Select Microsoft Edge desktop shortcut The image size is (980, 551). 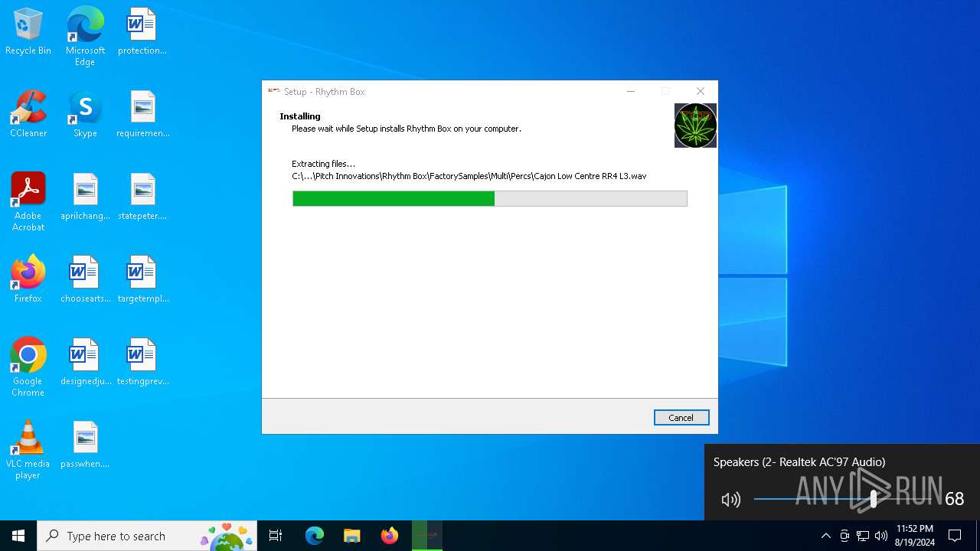pyautogui.click(x=85, y=37)
